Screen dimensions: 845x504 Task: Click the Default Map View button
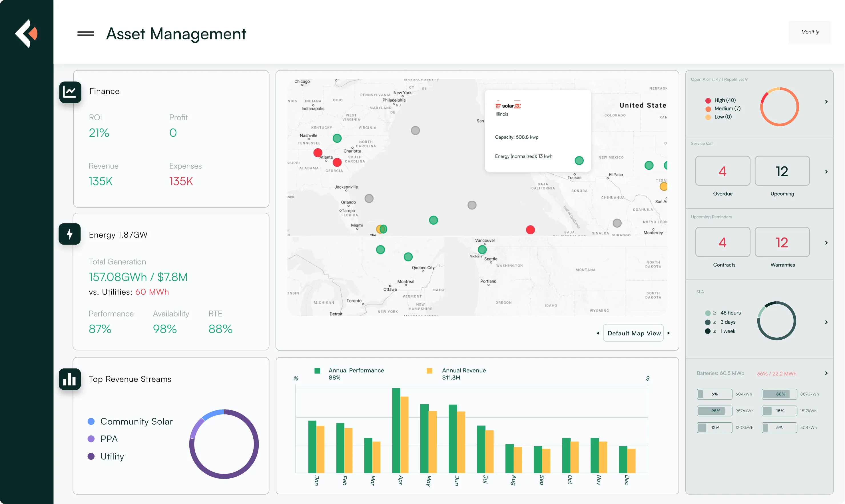coord(634,333)
